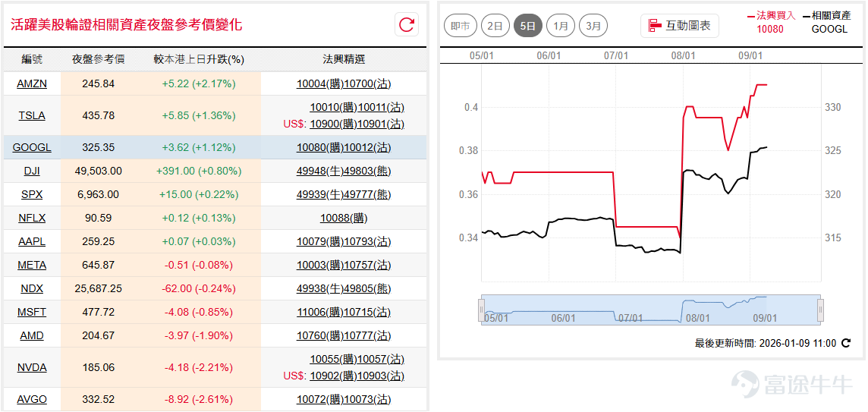
Task: Open US$ warrant 10903(沽) for NVDA
Action: (381, 376)
